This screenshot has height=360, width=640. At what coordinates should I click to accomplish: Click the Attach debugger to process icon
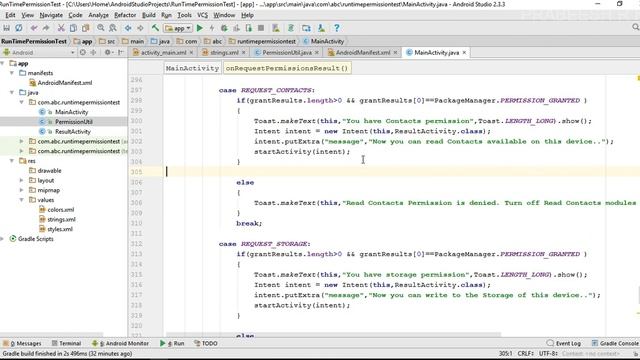tap(249, 28)
